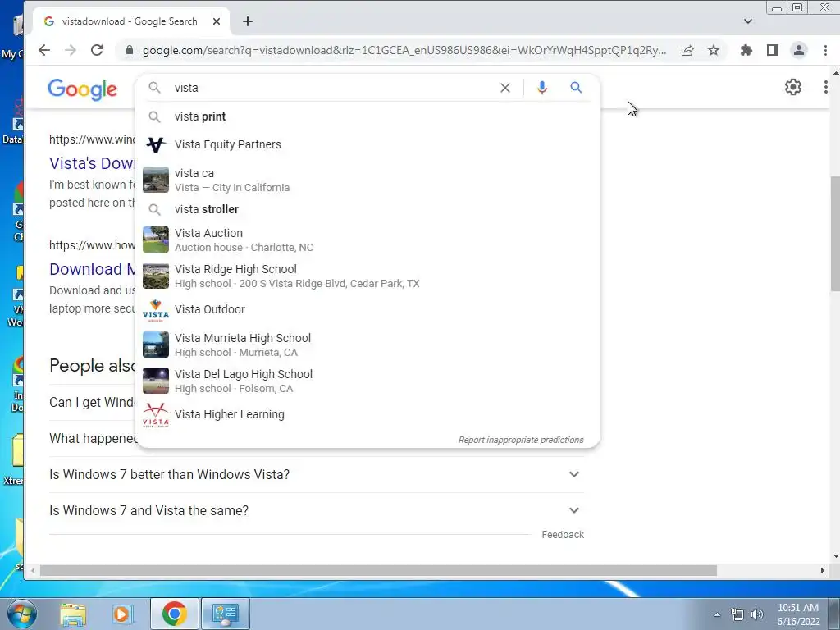Select Vista Del Lago High School suggestion

pyautogui.click(x=368, y=381)
